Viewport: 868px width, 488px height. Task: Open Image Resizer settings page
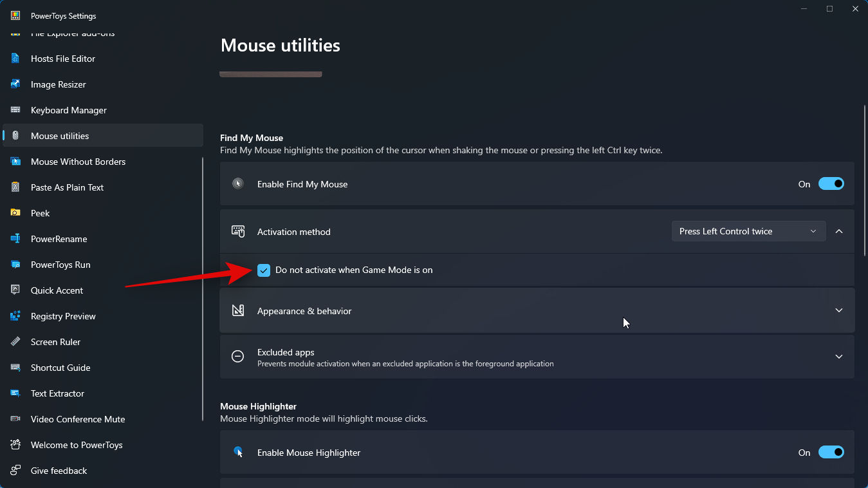point(103,84)
